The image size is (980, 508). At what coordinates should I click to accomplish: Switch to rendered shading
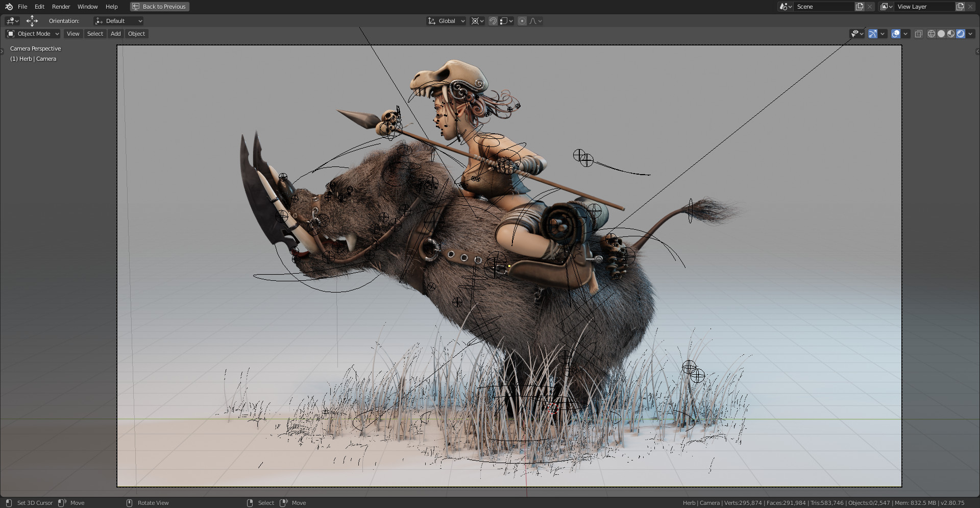(x=961, y=34)
